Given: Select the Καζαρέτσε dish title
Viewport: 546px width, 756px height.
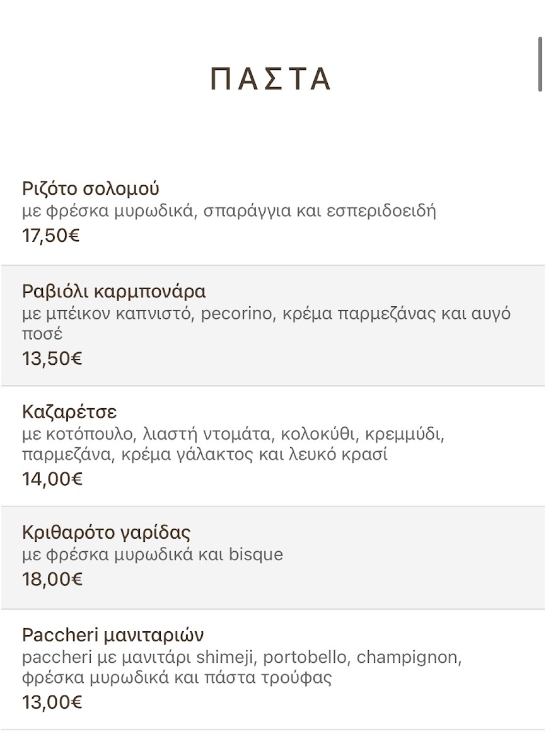Looking at the screenshot, I should [69, 412].
